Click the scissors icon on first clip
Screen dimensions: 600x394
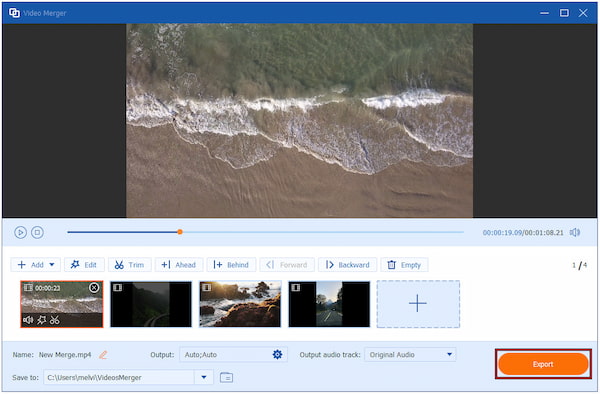[x=55, y=320]
